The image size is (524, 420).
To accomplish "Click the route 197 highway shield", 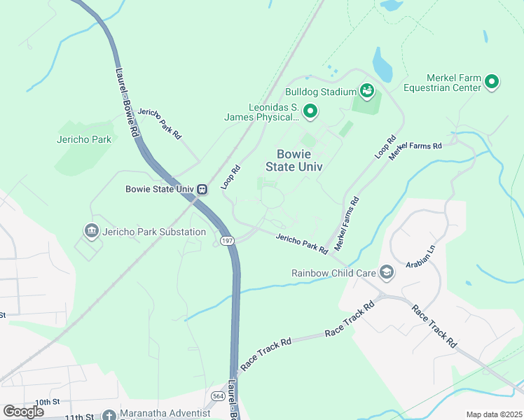I will (x=227, y=240).
